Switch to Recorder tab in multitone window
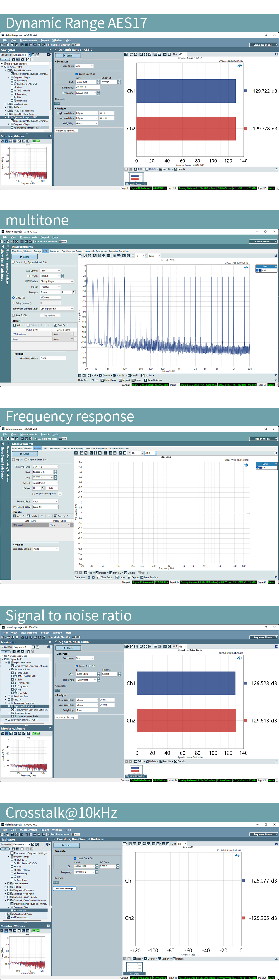 [54, 251]
